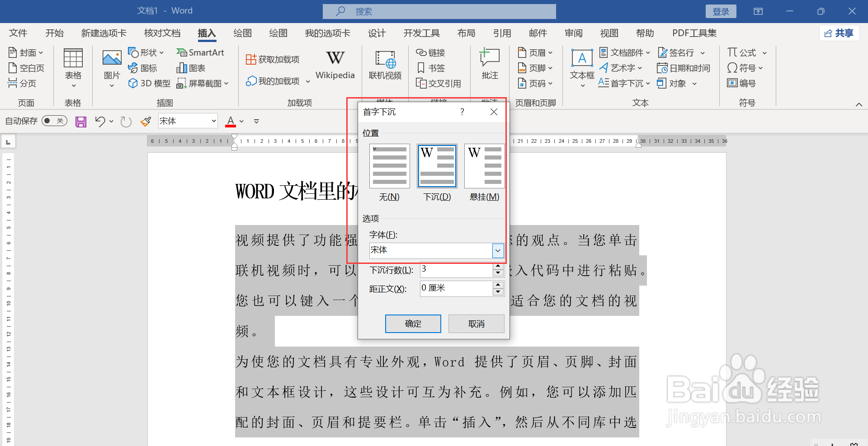Switch to the 开始 home tab
868x446 pixels.
coord(55,33)
